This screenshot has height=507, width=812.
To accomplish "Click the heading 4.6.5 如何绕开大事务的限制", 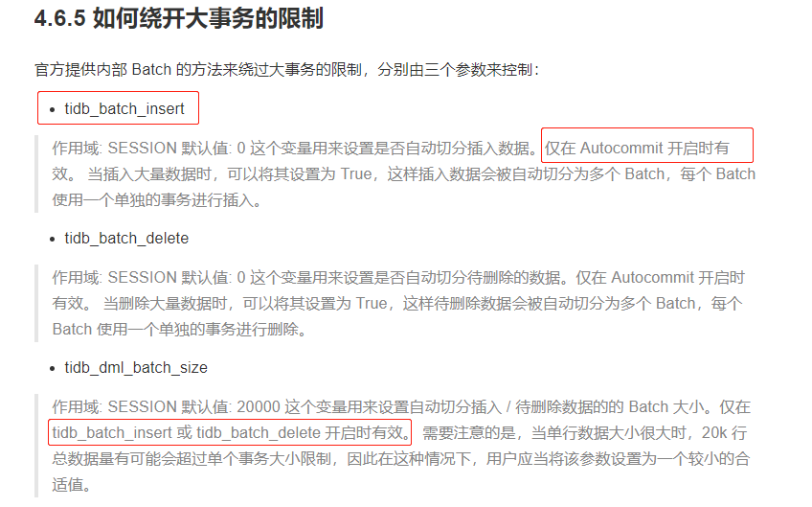I will tap(179, 18).
